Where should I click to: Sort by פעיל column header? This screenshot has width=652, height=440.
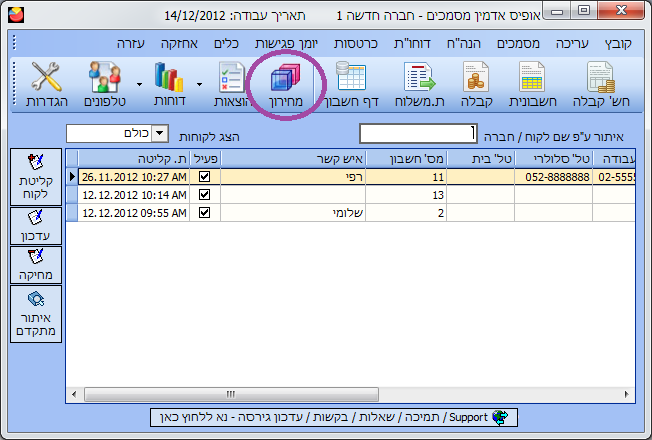point(205,159)
